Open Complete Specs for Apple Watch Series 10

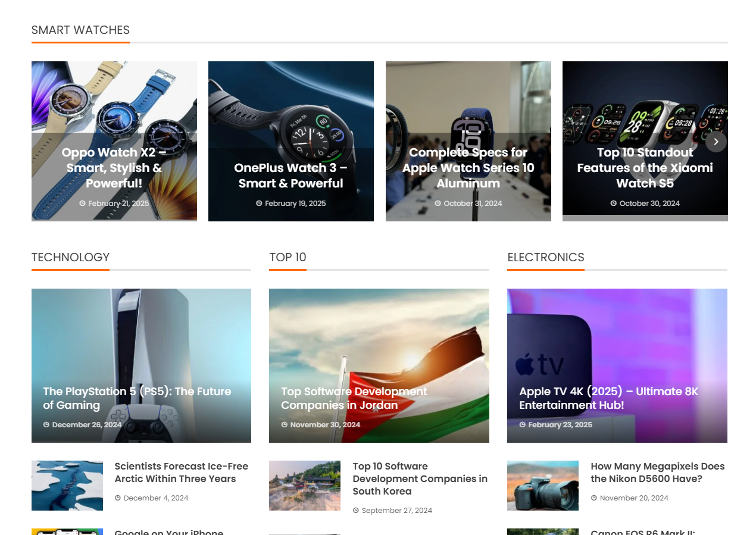coord(468,168)
